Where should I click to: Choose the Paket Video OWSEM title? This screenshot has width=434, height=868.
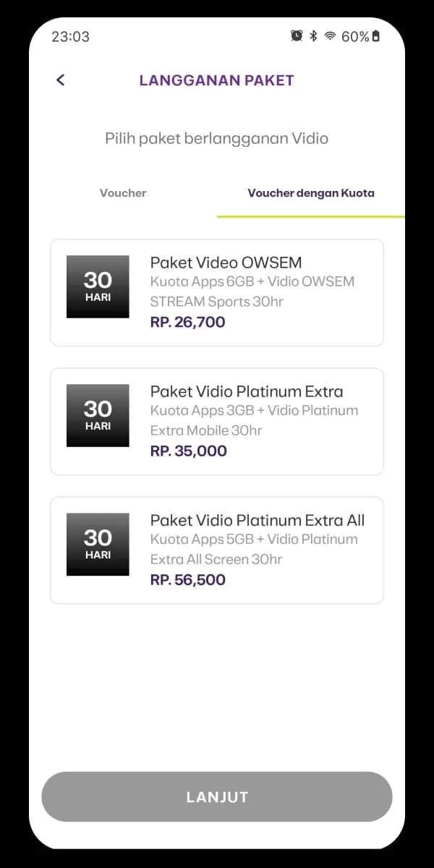coord(226,263)
